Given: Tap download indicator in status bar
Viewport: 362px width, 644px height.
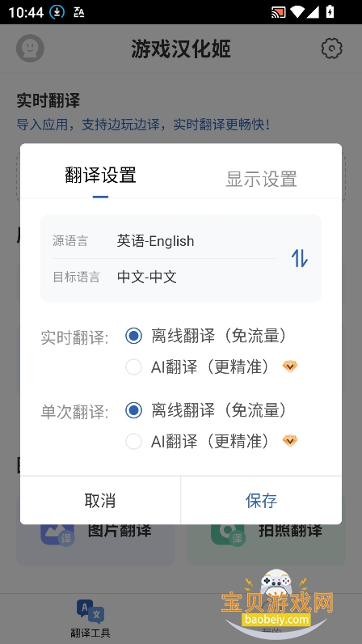Looking at the screenshot, I should click(57, 12).
